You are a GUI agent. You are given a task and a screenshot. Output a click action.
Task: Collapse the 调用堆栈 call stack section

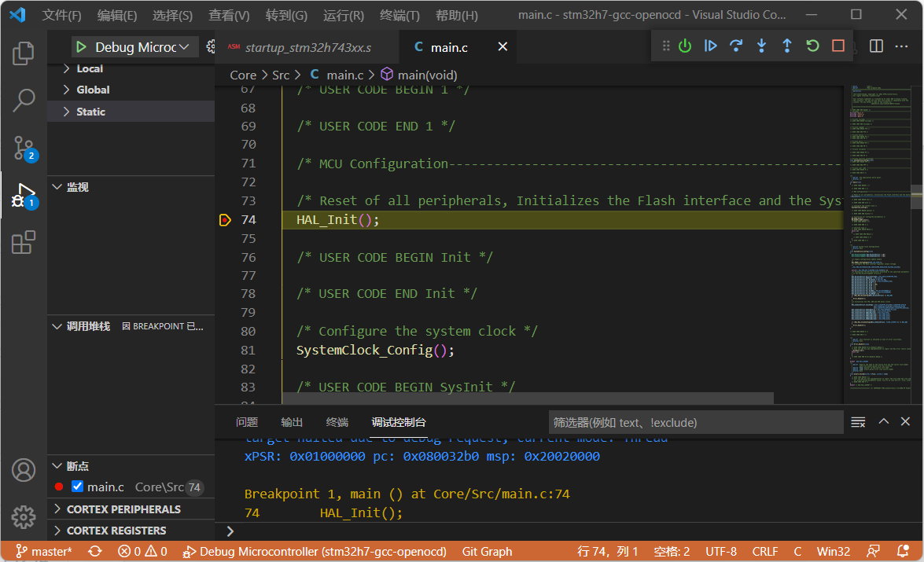[x=57, y=326]
